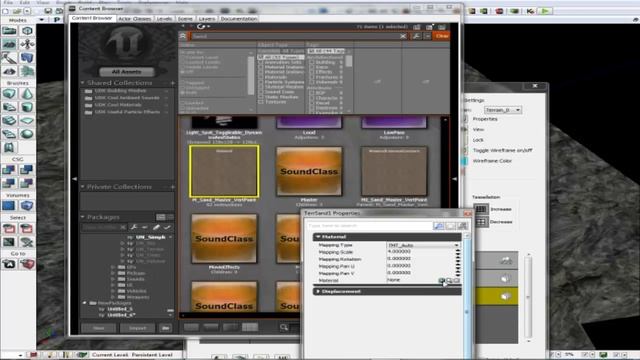Click the Go to Actor icon
Image resolution: width=640 pixels, height=360 pixels.
pos(9,264)
